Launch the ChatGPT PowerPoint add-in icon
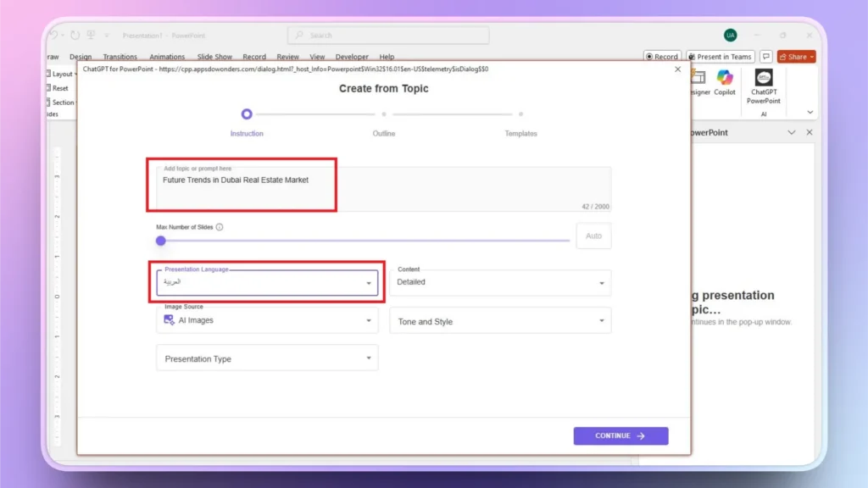 pos(763,78)
